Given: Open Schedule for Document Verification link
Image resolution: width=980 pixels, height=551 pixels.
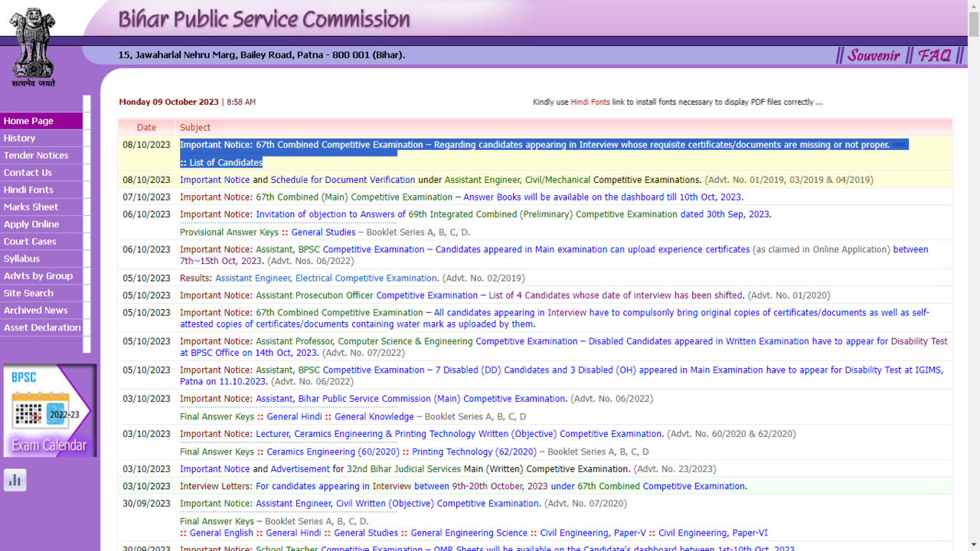Looking at the screenshot, I should click(x=343, y=180).
